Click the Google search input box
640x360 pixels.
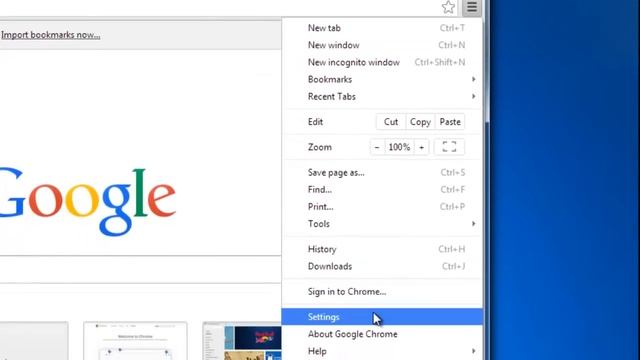point(140,269)
